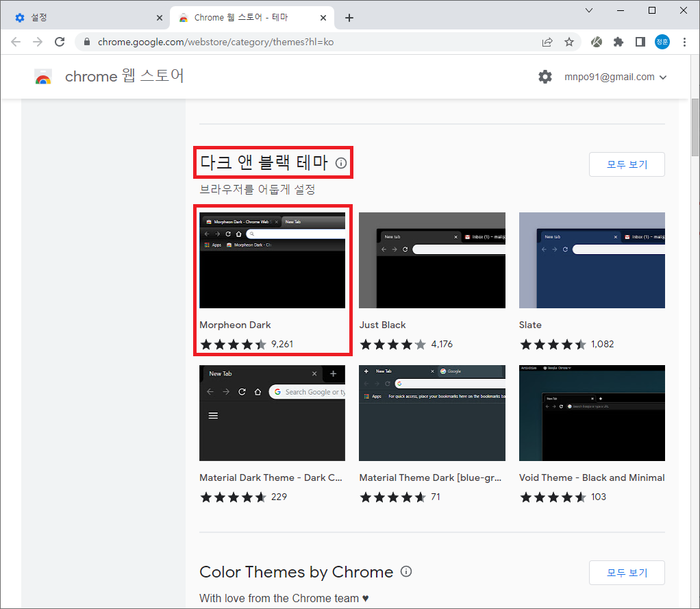Open the Chrome profile avatar
This screenshot has width=700, height=609.
coord(662,42)
